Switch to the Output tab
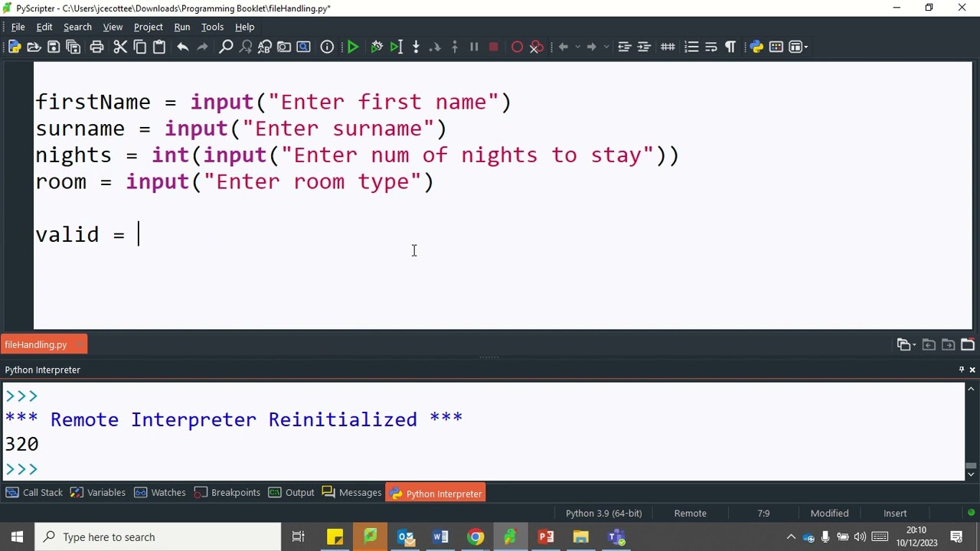The image size is (980, 551). coord(291,493)
